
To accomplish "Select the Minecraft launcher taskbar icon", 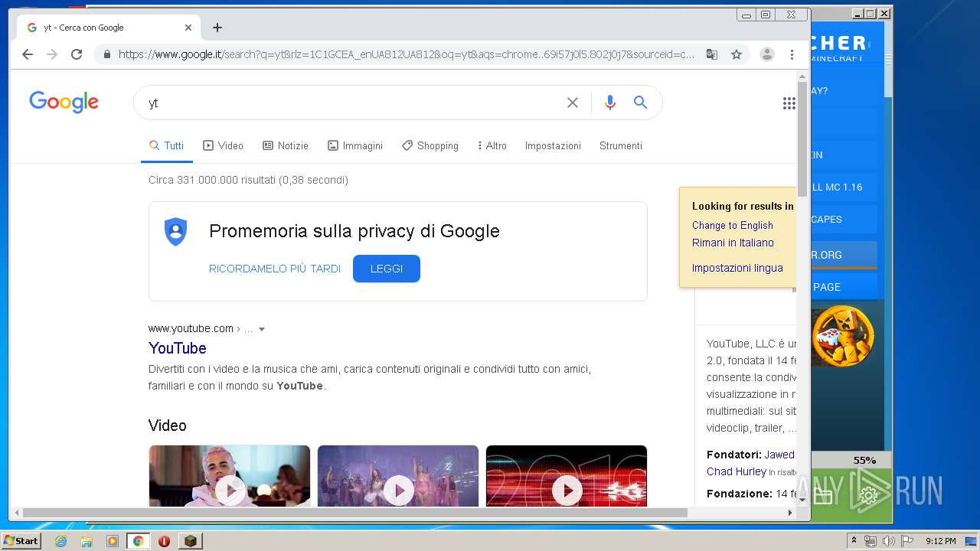I will point(190,541).
